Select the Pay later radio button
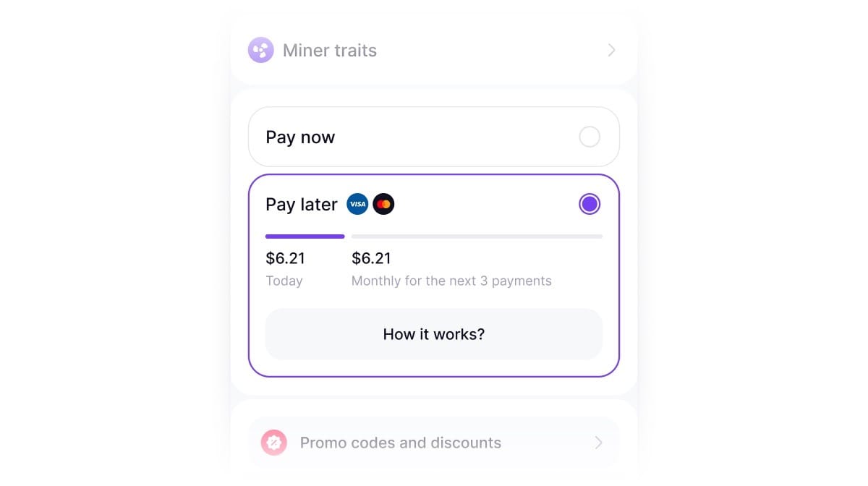 point(590,204)
